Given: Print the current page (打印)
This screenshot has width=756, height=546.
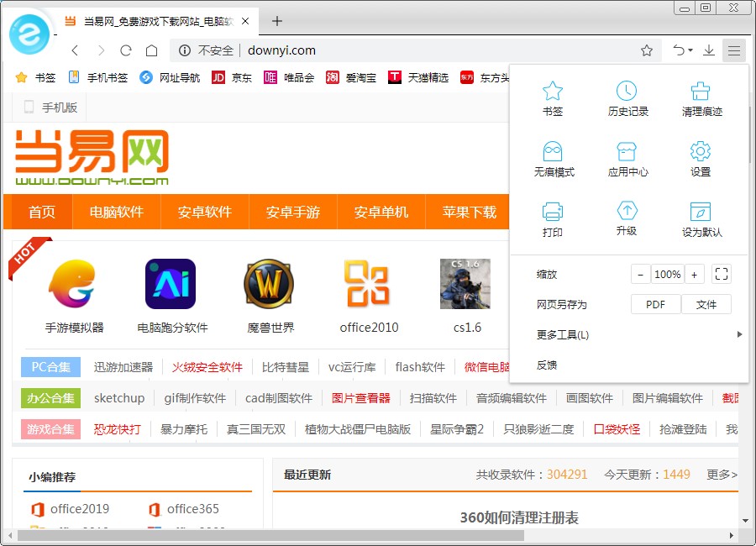Looking at the screenshot, I should click(x=552, y=219).
